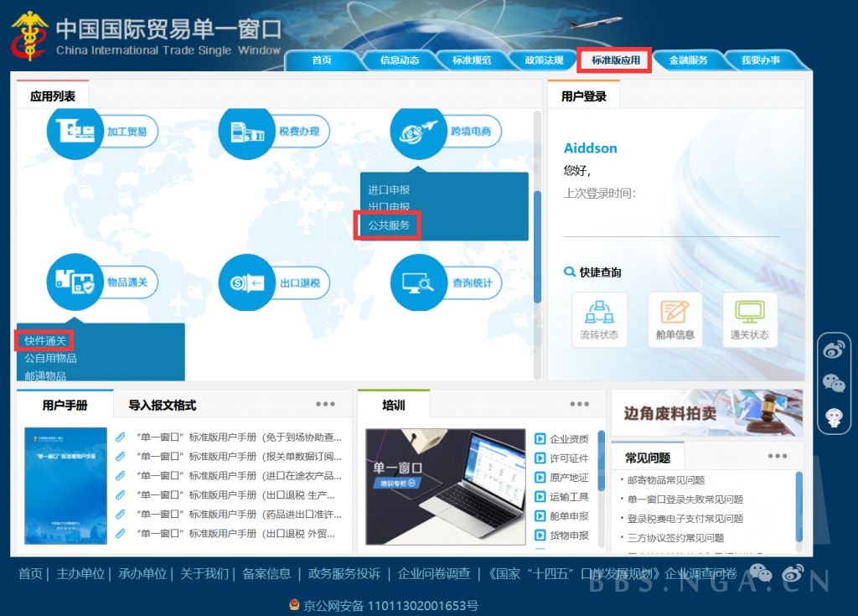Image resolution: width=858 pixels, height=616 pixels.
Task: Click the play icon beside 许可证件
Action: (540, 458)
